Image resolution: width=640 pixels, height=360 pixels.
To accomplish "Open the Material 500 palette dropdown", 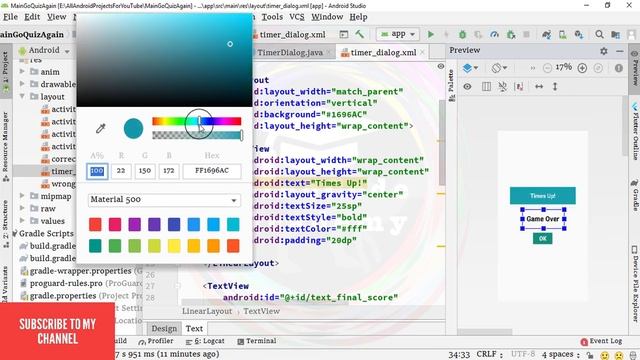I will 164,200.
